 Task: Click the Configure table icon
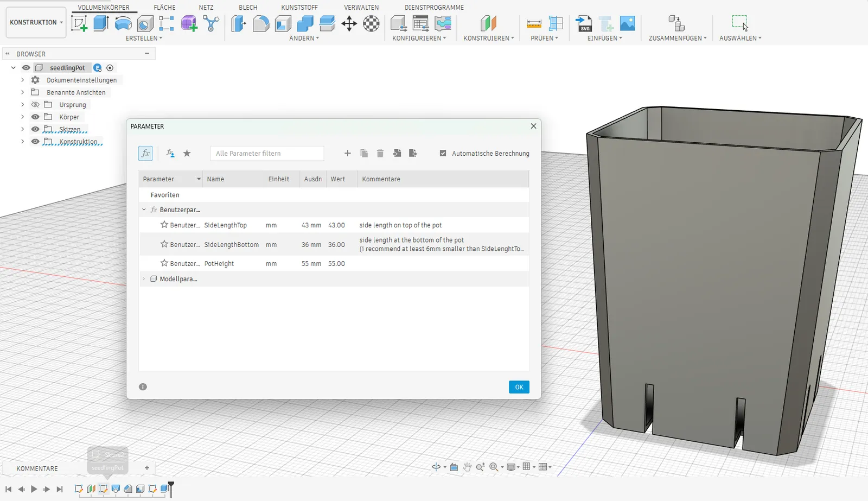click(420, 23)
